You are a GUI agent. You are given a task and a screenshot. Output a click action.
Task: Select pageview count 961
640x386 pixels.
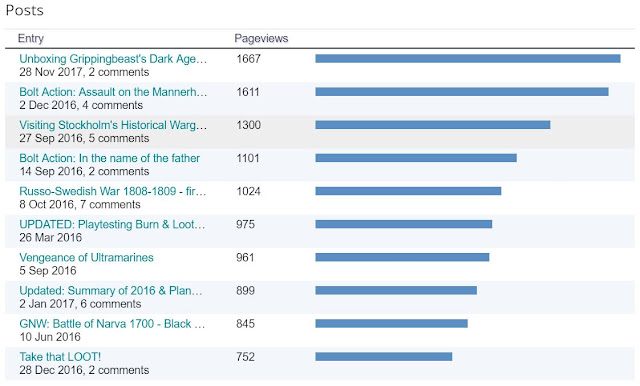(x=245, y=257)
